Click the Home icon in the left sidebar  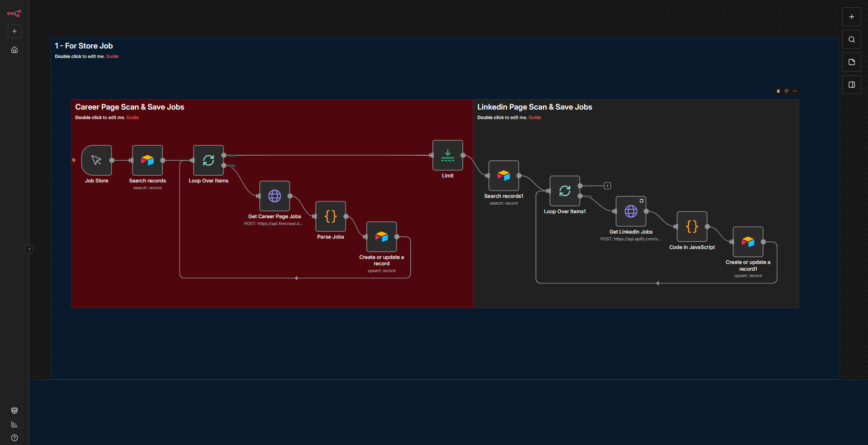click(x=14, y=50)
